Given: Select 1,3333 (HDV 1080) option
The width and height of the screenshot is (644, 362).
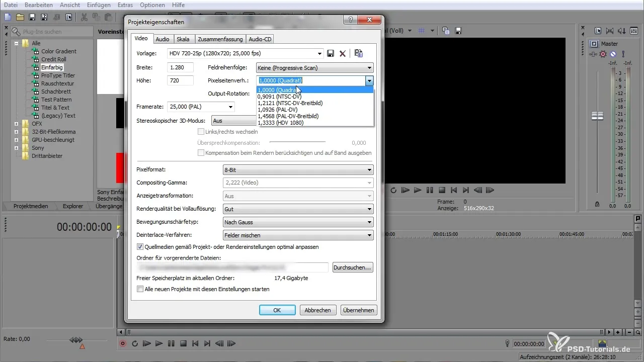Looking at the screenshot, I should pyautogui.click(x=315, y=123).
